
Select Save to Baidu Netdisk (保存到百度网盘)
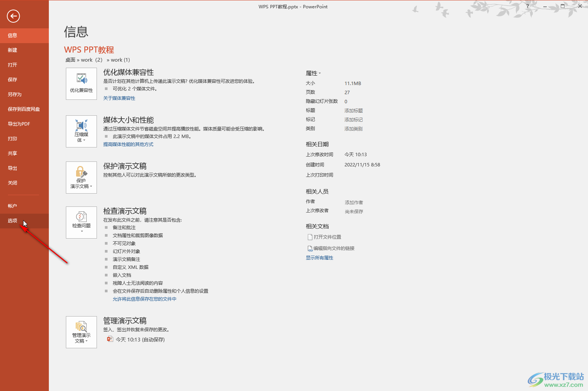click(24, 109)
